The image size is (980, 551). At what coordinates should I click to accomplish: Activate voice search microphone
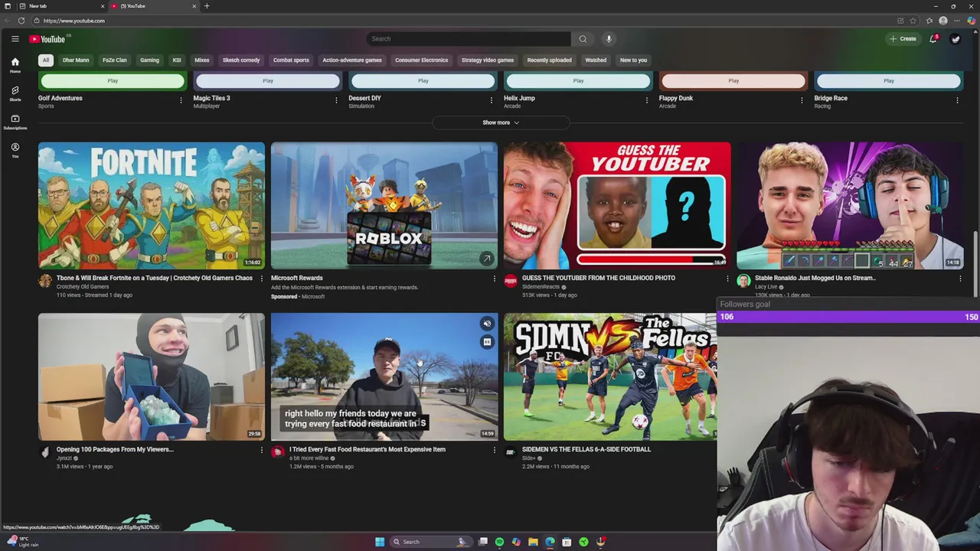click(609, 39)
